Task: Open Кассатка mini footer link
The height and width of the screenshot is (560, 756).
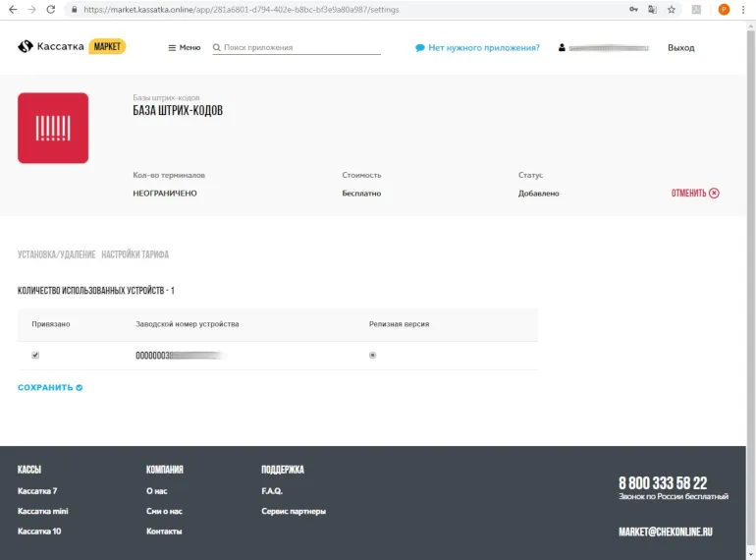Action: coord(43,511)
